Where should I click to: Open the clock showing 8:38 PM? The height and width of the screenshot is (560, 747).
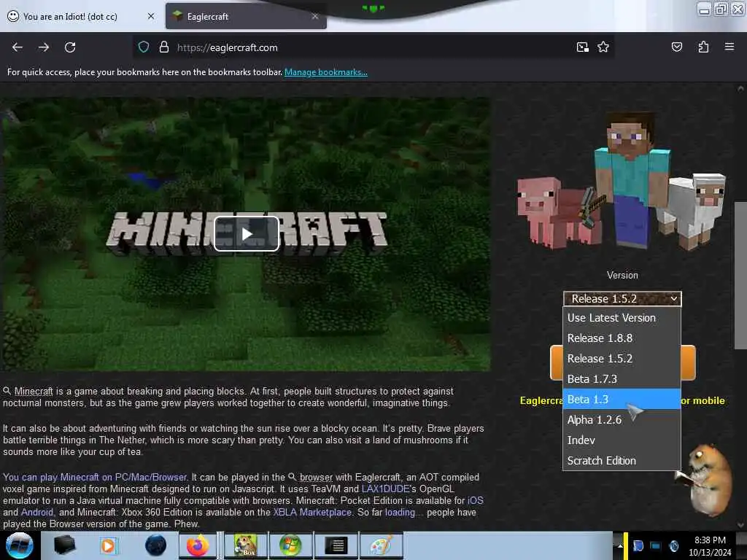click(x=710, y=546)
